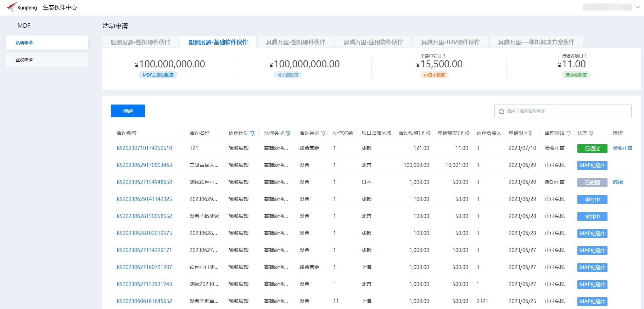This screenshot has width=644, height=309.
Task: Open activity KS20230629141142325
Action: 144,199
